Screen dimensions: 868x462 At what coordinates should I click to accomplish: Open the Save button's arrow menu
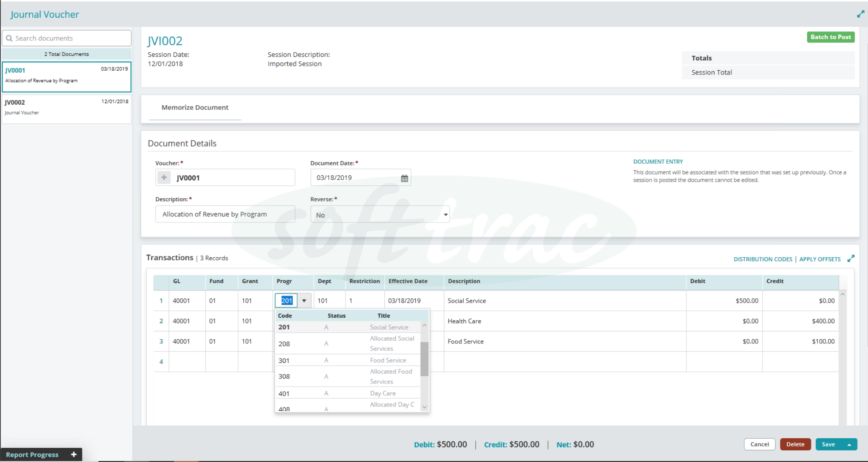(x=849, y=444)
